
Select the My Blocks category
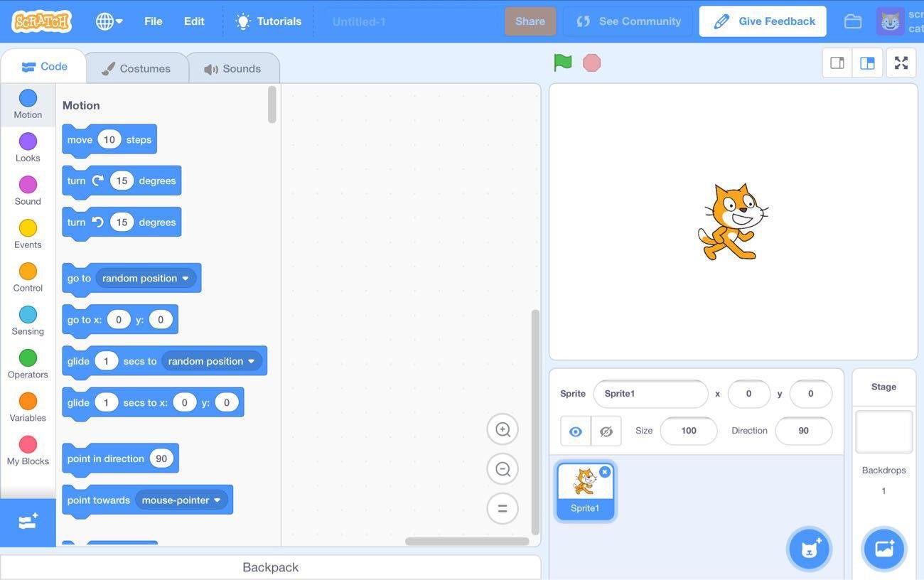tap(28, 451)
